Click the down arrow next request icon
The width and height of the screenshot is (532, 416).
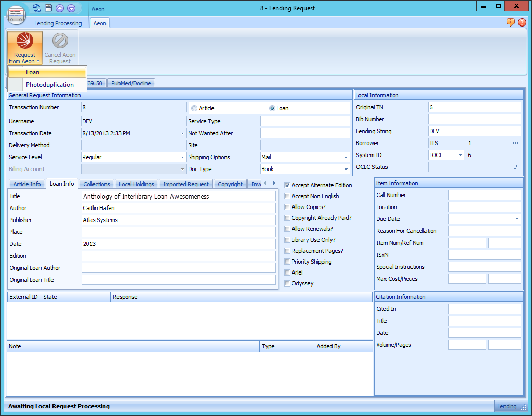(x=71, y=8)
